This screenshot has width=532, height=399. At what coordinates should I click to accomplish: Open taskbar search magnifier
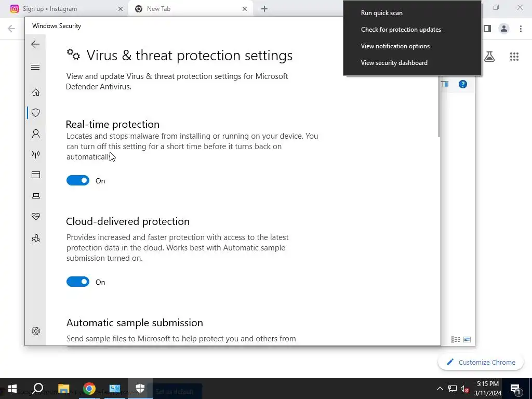point(38,389)
